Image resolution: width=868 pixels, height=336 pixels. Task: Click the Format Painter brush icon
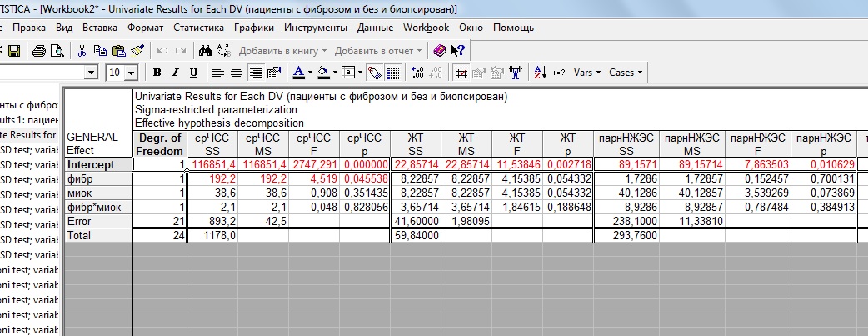(x=137, y=51)
